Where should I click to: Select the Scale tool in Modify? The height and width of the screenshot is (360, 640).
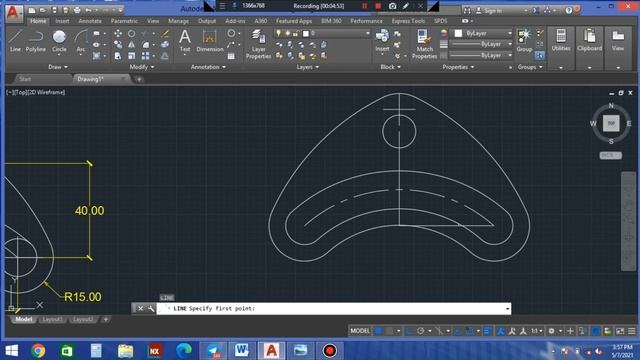(131, 56)
